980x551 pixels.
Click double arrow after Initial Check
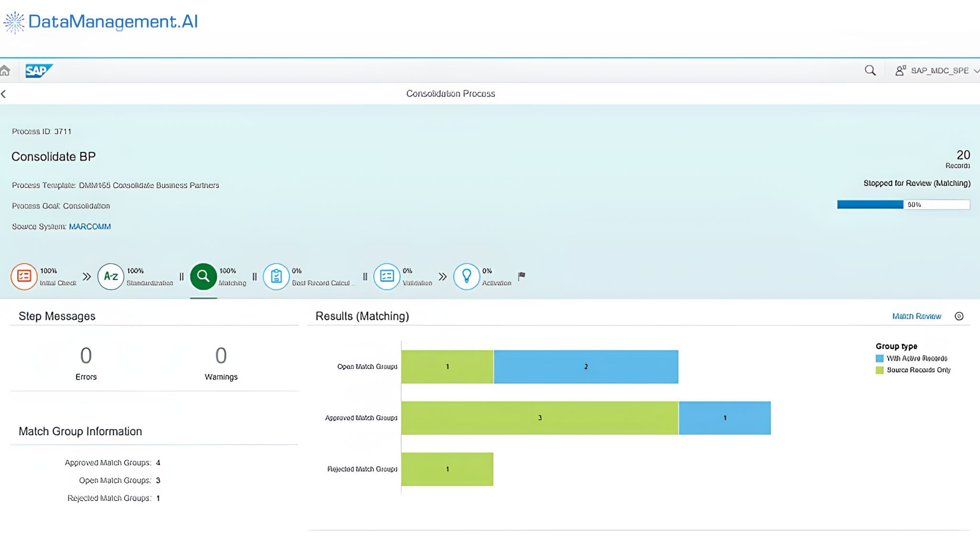pyautogui.click(x=87, y=276)
